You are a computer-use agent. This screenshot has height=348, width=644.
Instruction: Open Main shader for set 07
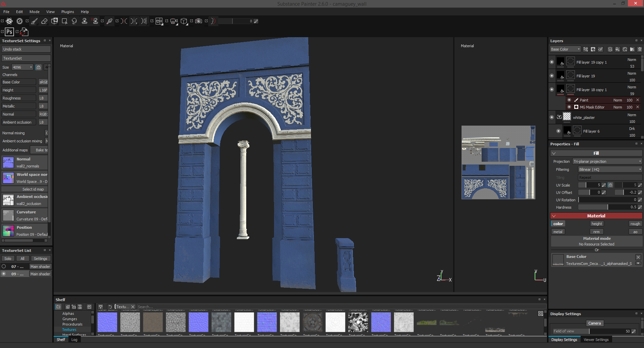[x=40, y=267]
